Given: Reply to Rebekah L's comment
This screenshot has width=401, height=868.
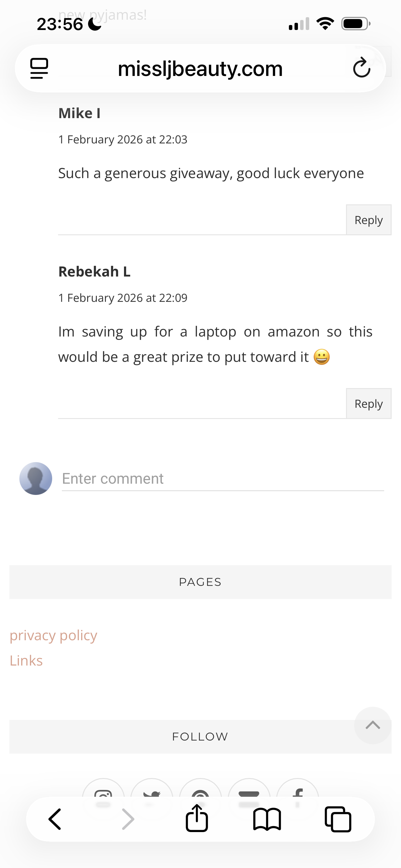Looking at the screenshot, I should pos(368,404).
